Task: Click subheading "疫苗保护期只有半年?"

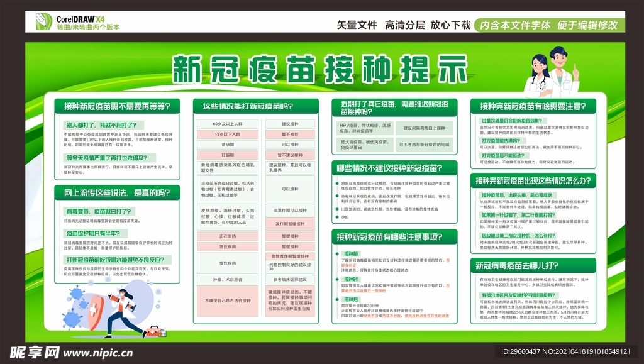Action: [x=95, y=233]
